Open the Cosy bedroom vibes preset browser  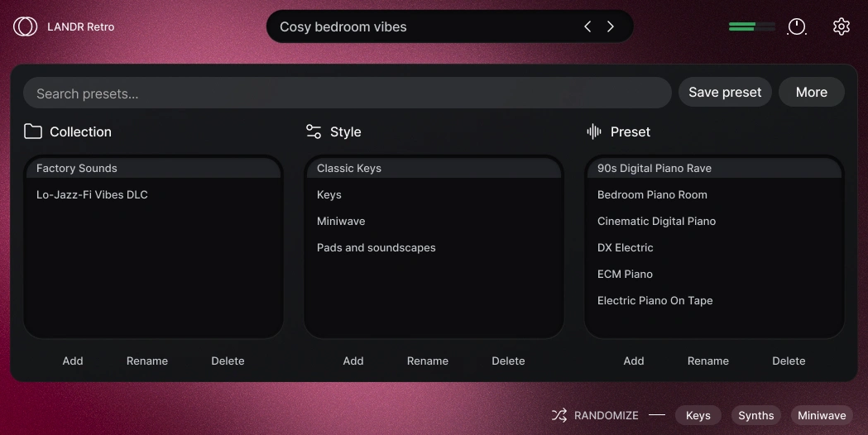tap(449, 26)
